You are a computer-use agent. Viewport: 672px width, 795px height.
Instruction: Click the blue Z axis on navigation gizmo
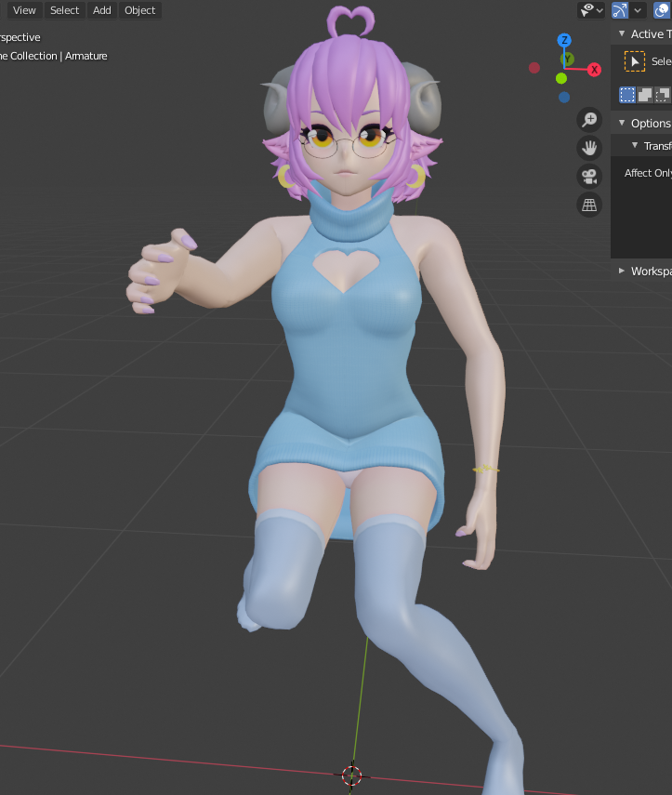564,40
